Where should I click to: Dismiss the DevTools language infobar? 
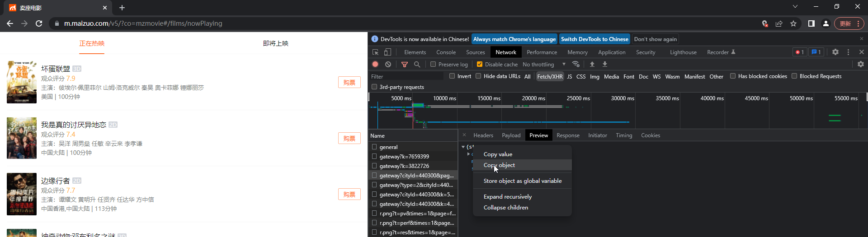coord(861,39)
